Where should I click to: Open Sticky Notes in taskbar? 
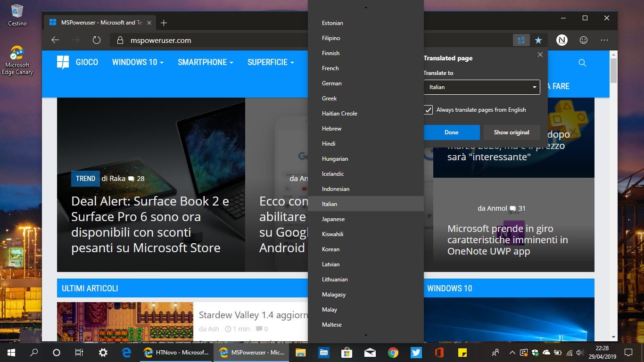click(462, 353)
